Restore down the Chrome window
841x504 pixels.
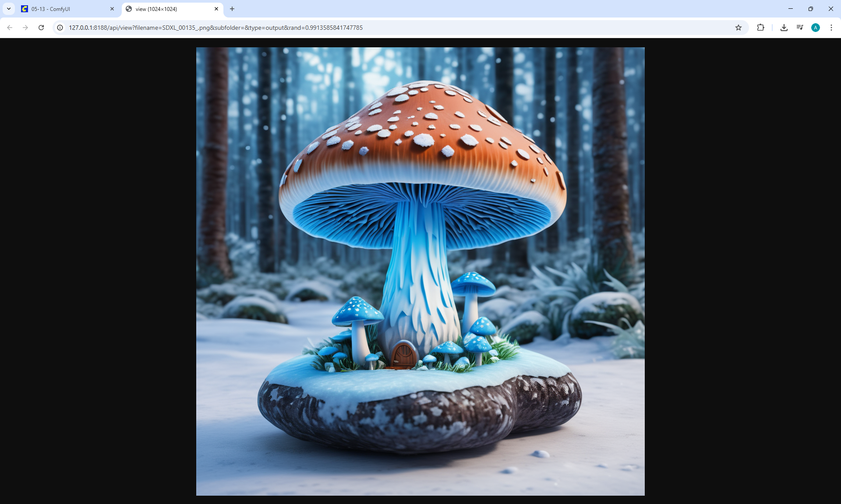(811, 9)
